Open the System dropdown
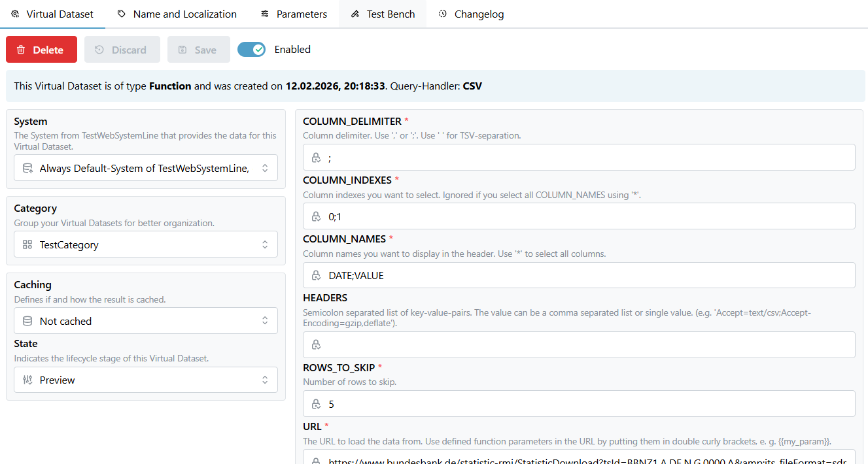Screen dimensions: 868x466 click(x=146, y=168)
